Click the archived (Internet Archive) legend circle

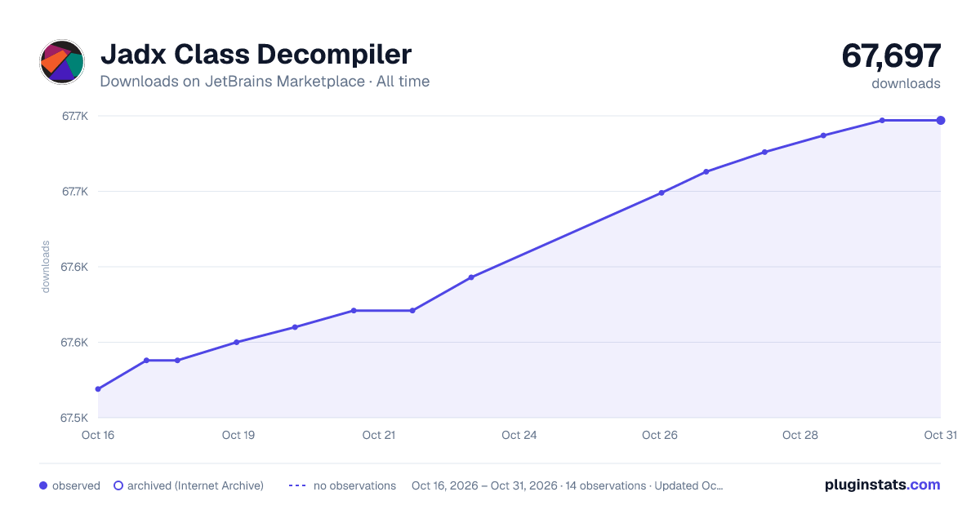point(118,485)
